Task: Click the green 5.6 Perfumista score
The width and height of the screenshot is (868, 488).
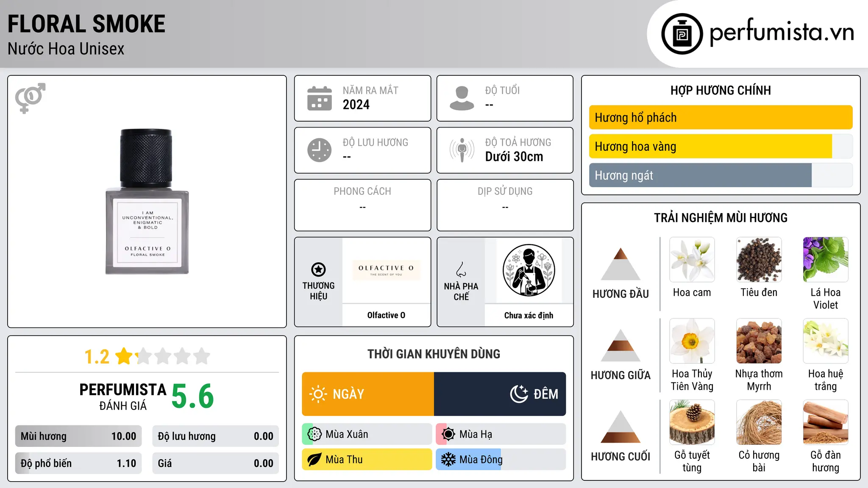Action: pyautogui.click(x=193, y=396)
